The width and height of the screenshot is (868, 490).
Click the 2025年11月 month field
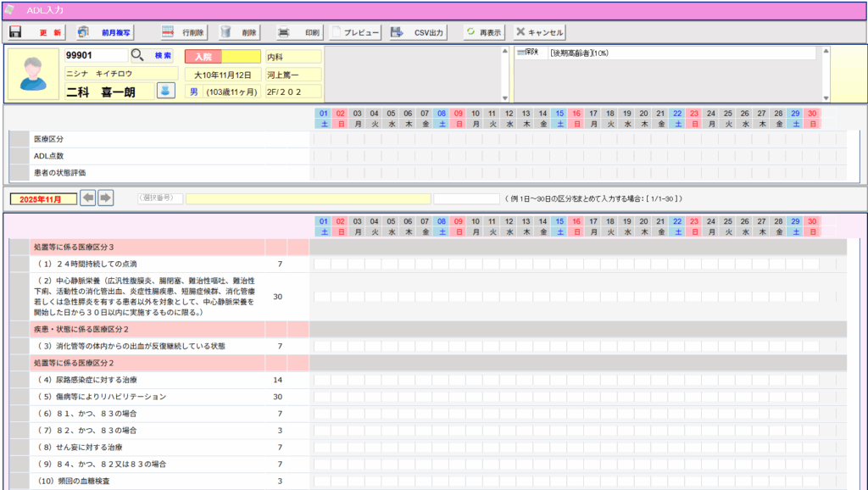[42, 198]
